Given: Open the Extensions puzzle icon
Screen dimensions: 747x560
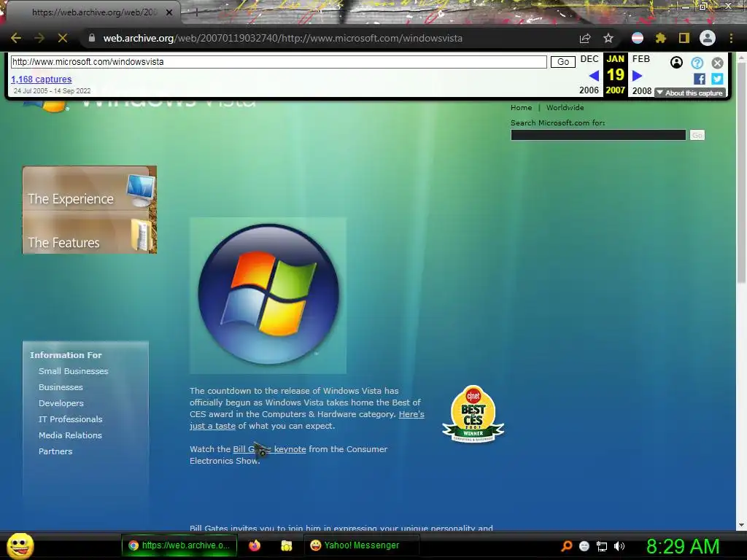Looking at the screenshot, I should tap(661, 38).
